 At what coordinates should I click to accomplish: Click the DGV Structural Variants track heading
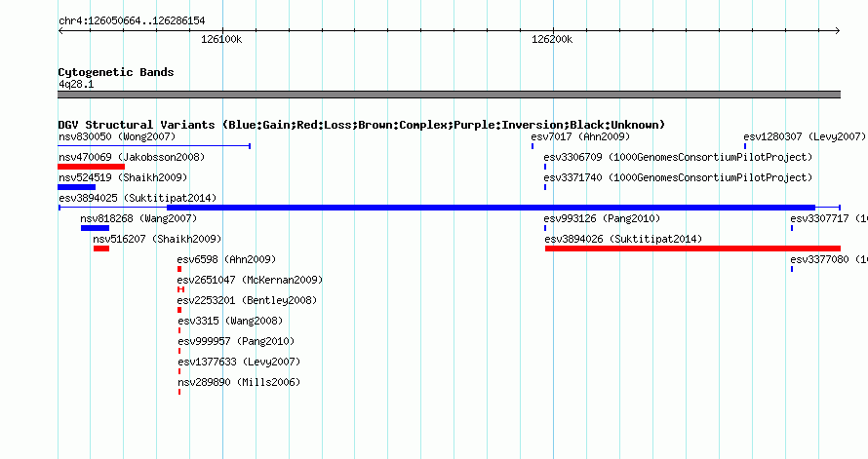click(362, 125)
